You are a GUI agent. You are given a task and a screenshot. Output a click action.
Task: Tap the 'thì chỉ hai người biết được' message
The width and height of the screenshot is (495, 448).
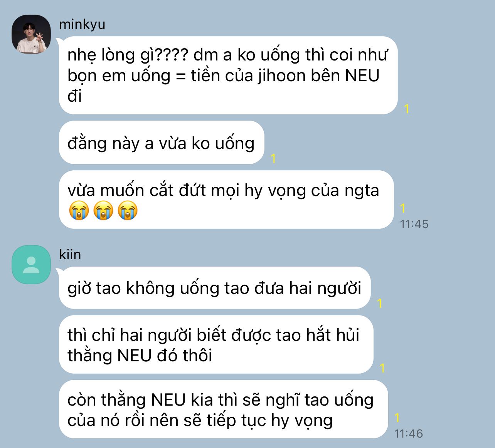(216, 344)
